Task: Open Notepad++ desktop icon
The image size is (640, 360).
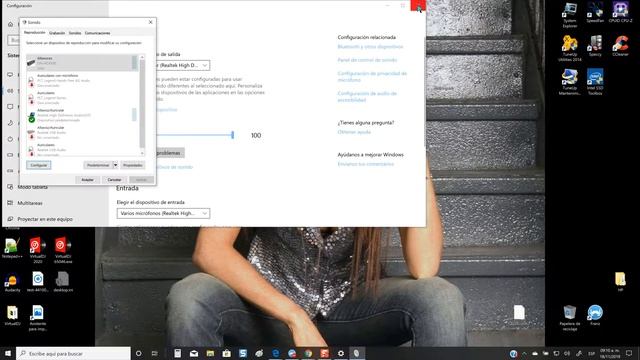Action: pyautogui.click(x=12, y=248)
